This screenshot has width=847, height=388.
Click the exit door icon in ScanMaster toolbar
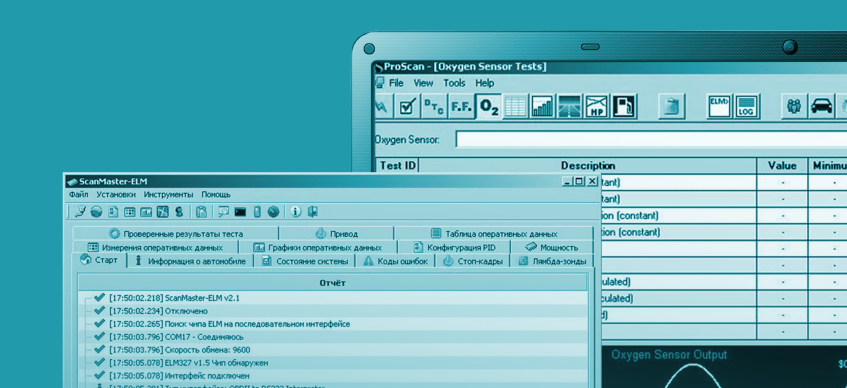coord(312,212)
